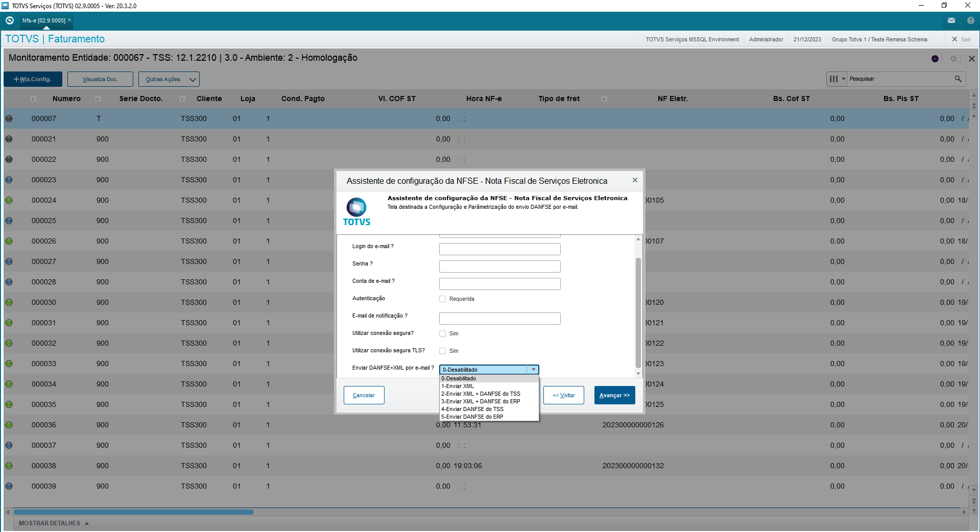Image resolution: width=980 pixels, height=532 pixels.
Task: Click status circle of row 000033
Action: point(9,364)
